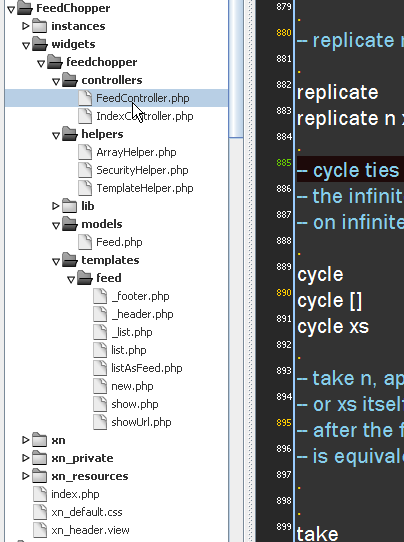Screen dimensions: 404x542
Task: Open listAsFeed.php template file
Action: tap(147, 368)
